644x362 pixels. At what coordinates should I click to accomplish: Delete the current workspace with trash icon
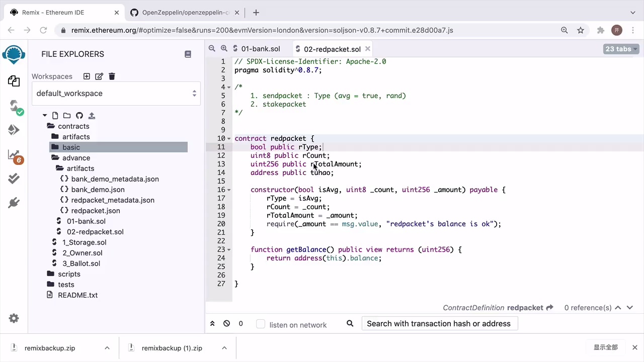point(112,76)
